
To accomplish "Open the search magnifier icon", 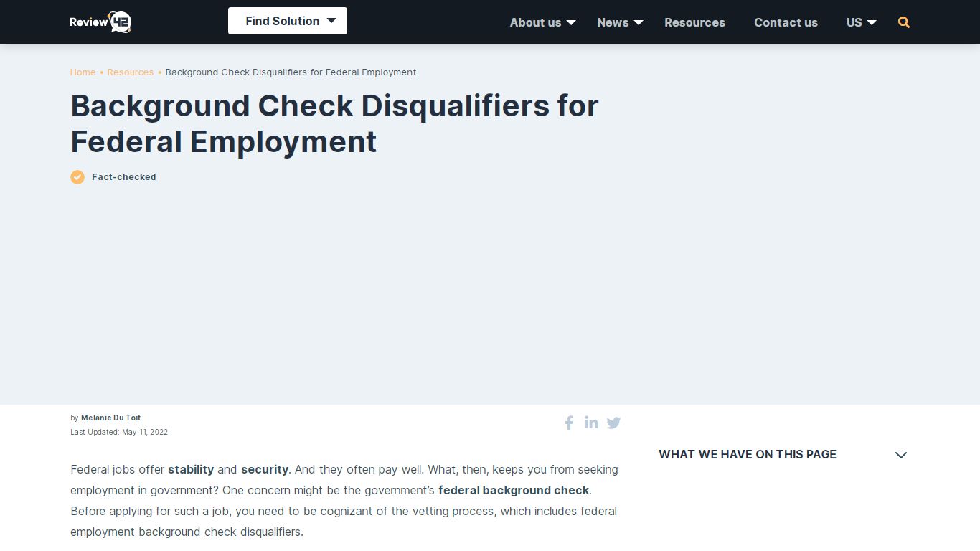I will pos(904,22).
